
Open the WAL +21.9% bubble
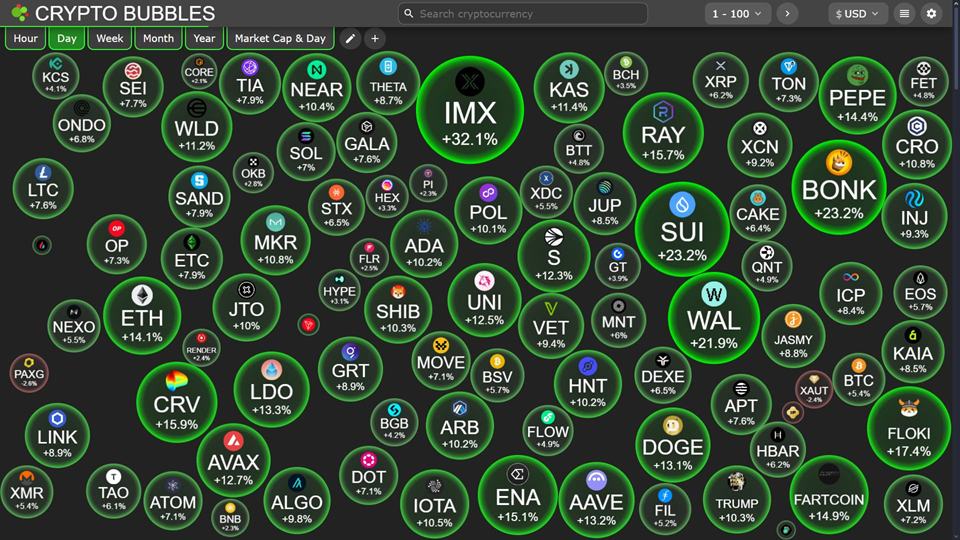(x=714, y=318)
